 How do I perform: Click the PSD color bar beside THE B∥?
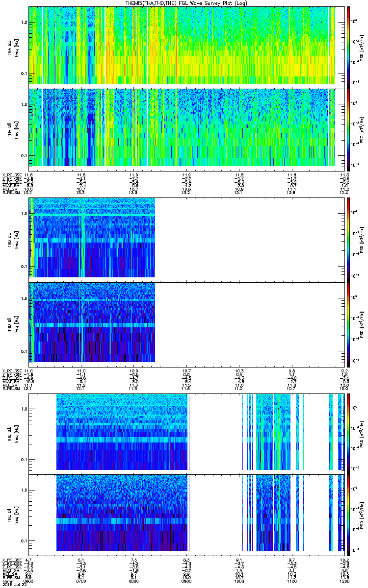[348, 514]
